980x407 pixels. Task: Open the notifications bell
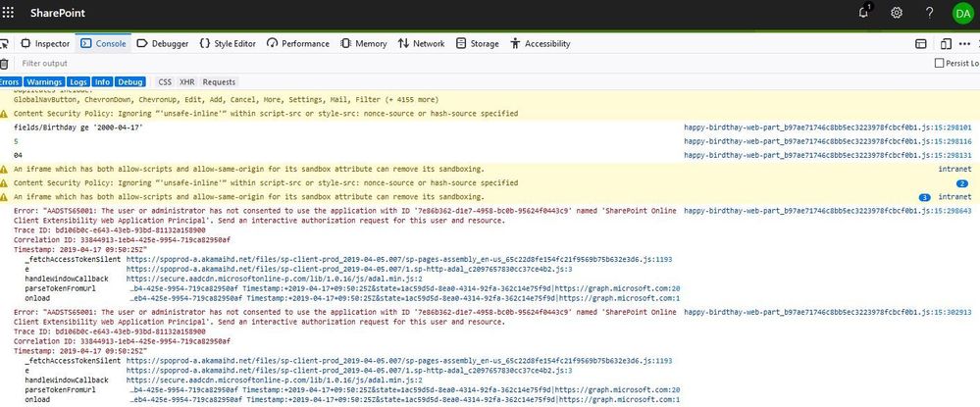pyautogui.click(x=863, y=12)
